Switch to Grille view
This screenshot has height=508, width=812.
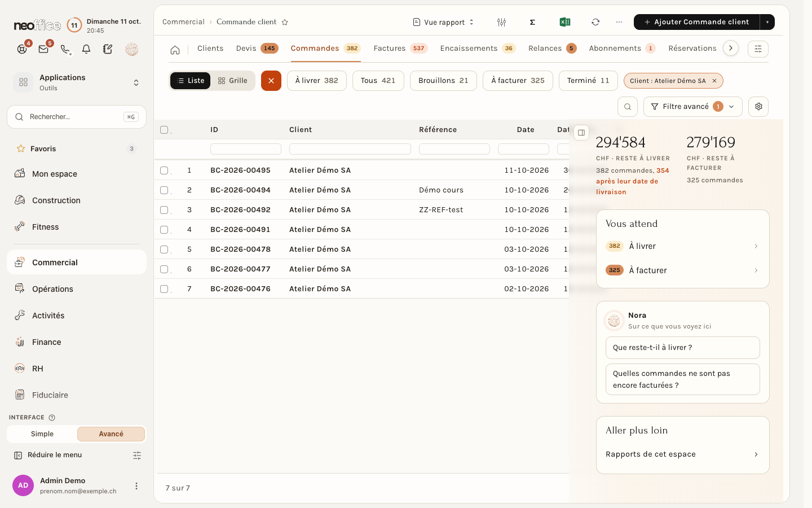(x=233, y=81)
